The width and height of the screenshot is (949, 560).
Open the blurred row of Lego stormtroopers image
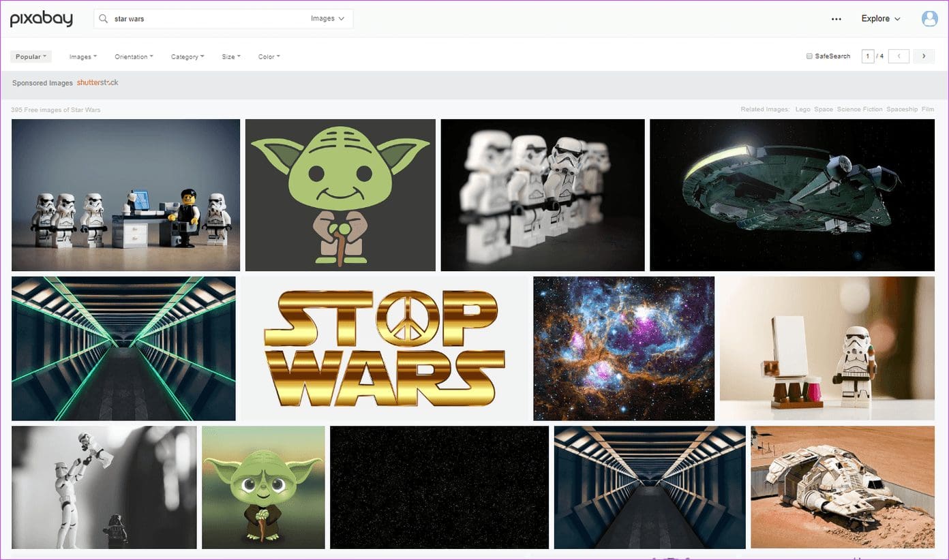click(x=543, y=195)
